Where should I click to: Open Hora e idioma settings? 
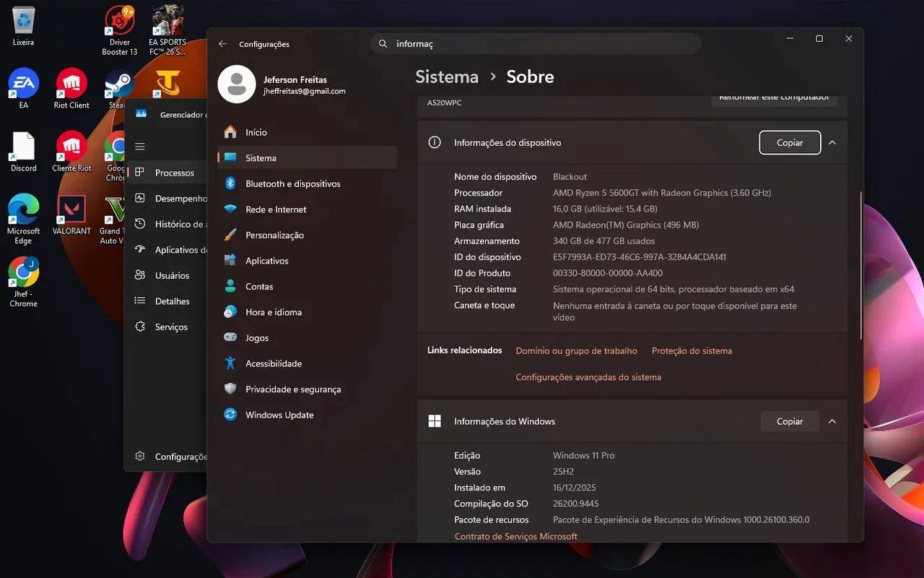point(307,312)
